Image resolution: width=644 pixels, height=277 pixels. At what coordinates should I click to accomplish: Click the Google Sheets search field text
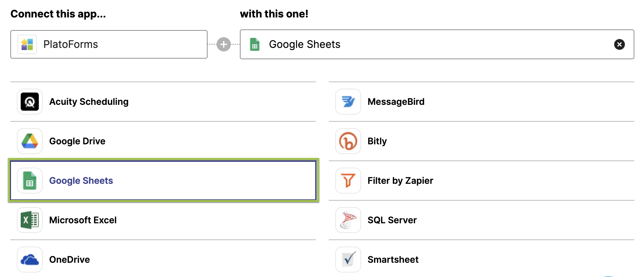305,44
